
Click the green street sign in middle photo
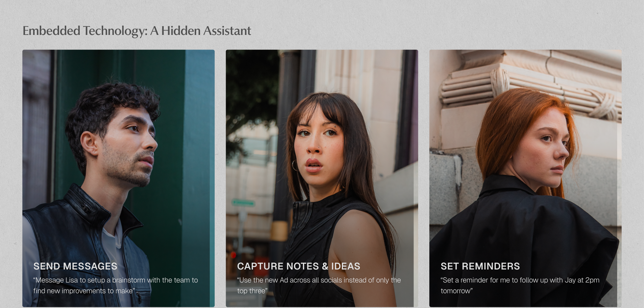pyautogui.click(x=243, y=203)
